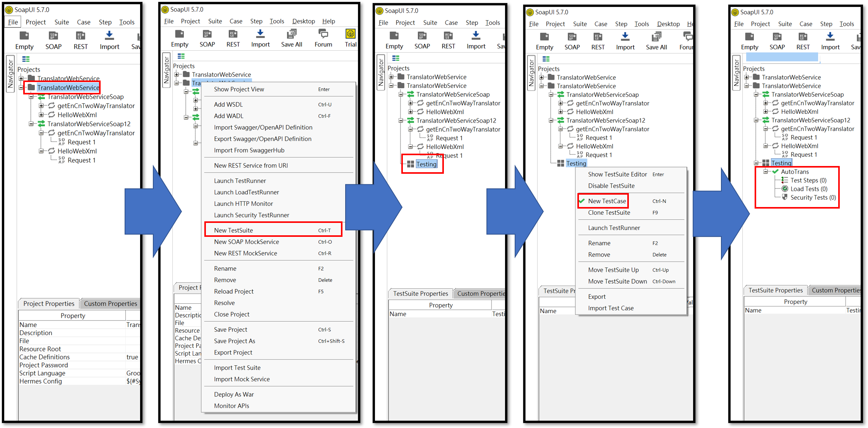
Task: Select New SOAP MockService menu entry
Action: pos(246,242)
